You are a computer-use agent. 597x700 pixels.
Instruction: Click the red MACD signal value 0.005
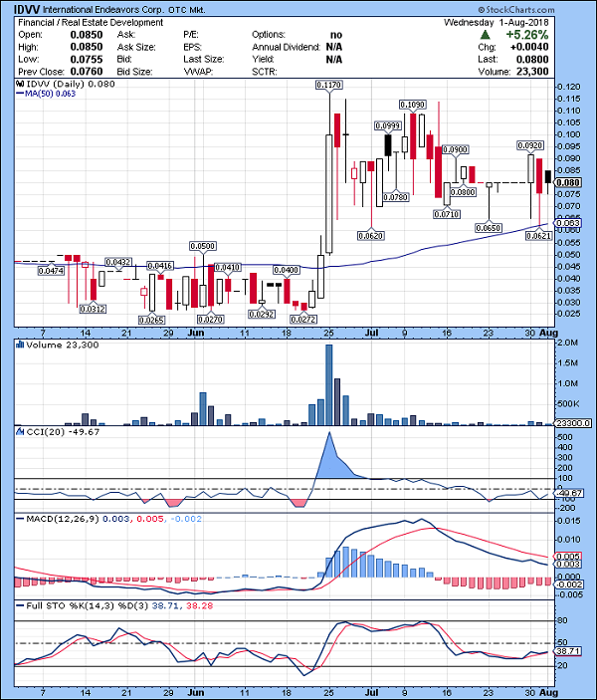(x=149, y=519)
